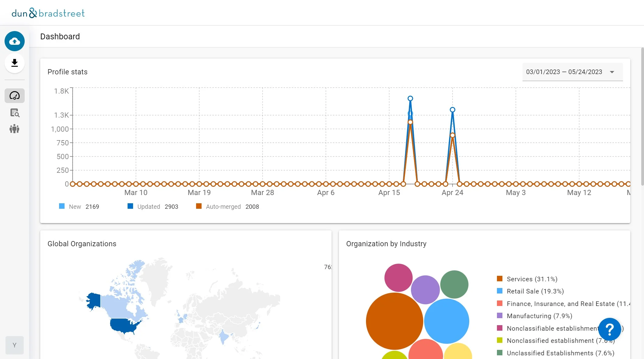This screenshot has height=359, width=644.
Task: Click the page vertical scrollbar
Action: (x=642, y=116)
